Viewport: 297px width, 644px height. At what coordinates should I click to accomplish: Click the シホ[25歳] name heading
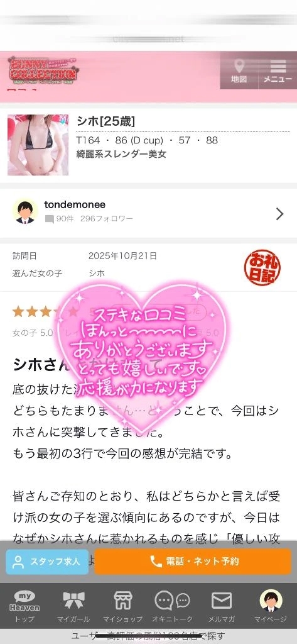pyautogui.click(x=106, y=121)
